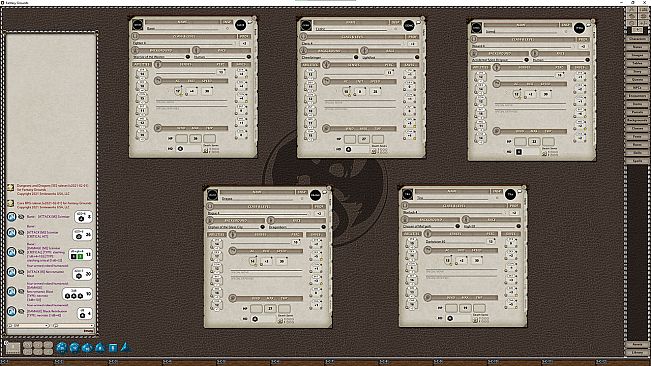Open the Tables sidebar list
The height and width of the screenshot is (366, 651).
637,63
